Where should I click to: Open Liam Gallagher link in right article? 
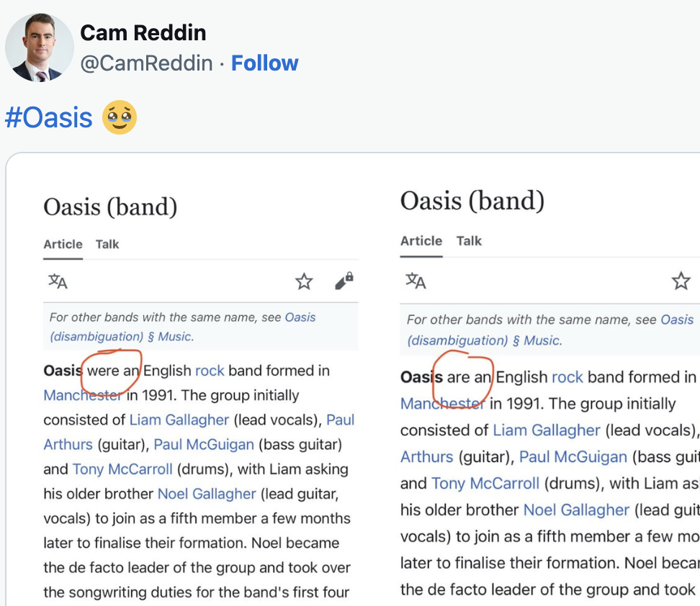coord(547,430)
